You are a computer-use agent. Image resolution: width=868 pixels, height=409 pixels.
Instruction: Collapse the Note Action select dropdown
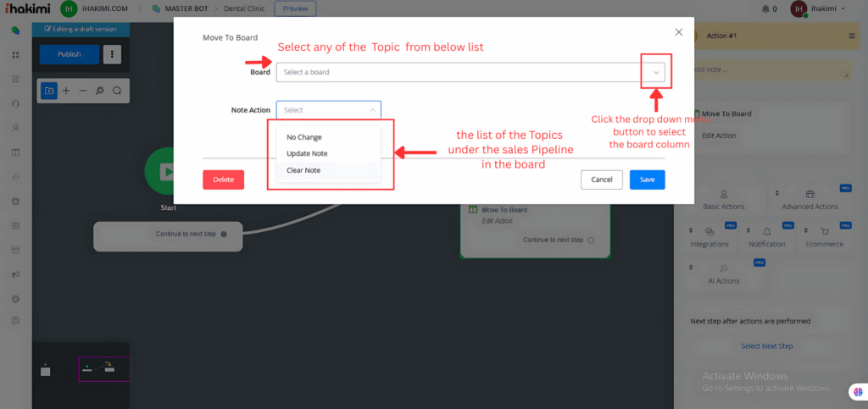point(371,110)
